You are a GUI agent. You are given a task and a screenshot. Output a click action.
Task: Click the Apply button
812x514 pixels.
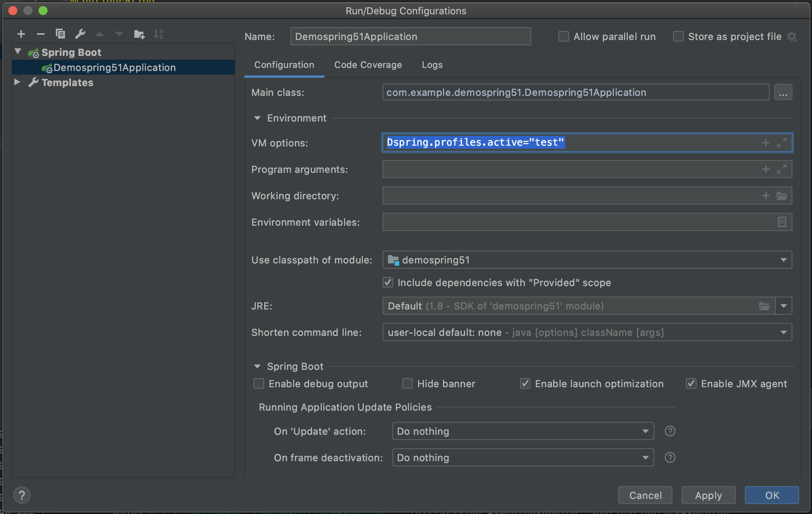point(709,495)
